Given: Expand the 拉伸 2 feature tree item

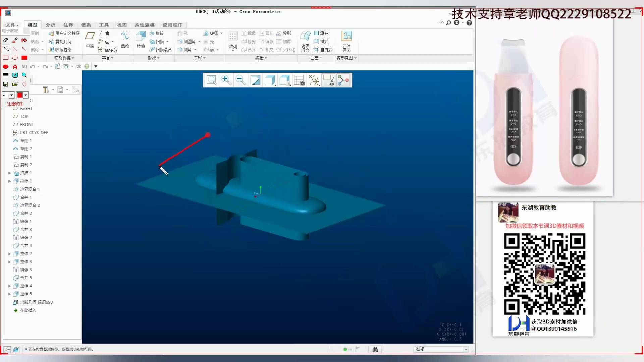Looking at the screenshot, I should (9, 254).
